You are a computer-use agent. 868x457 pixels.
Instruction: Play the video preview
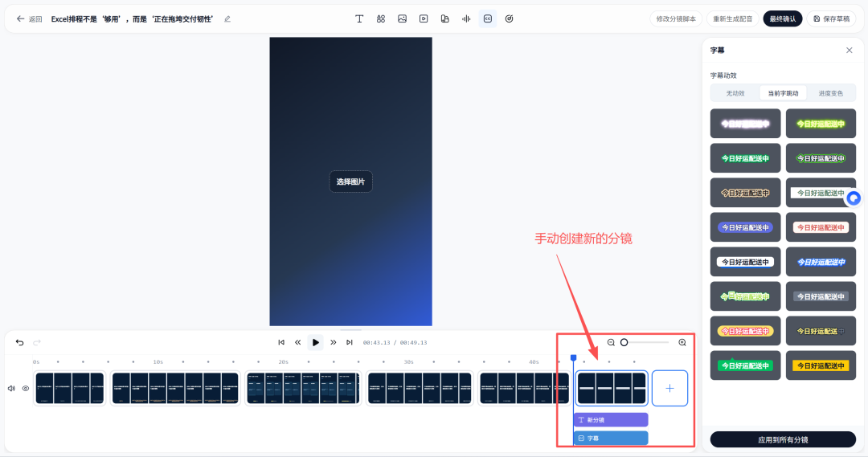click(316, 342)
